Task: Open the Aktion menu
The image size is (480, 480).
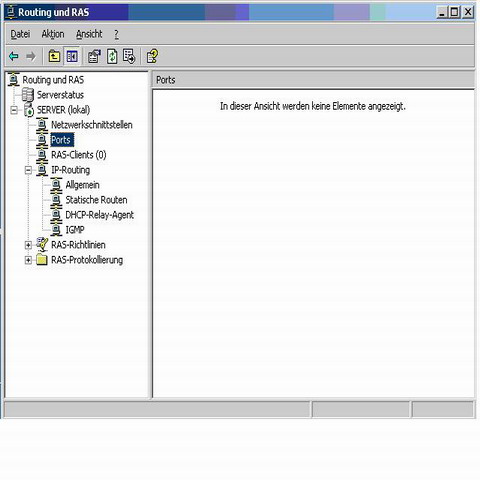Action: tap(53, 34)
